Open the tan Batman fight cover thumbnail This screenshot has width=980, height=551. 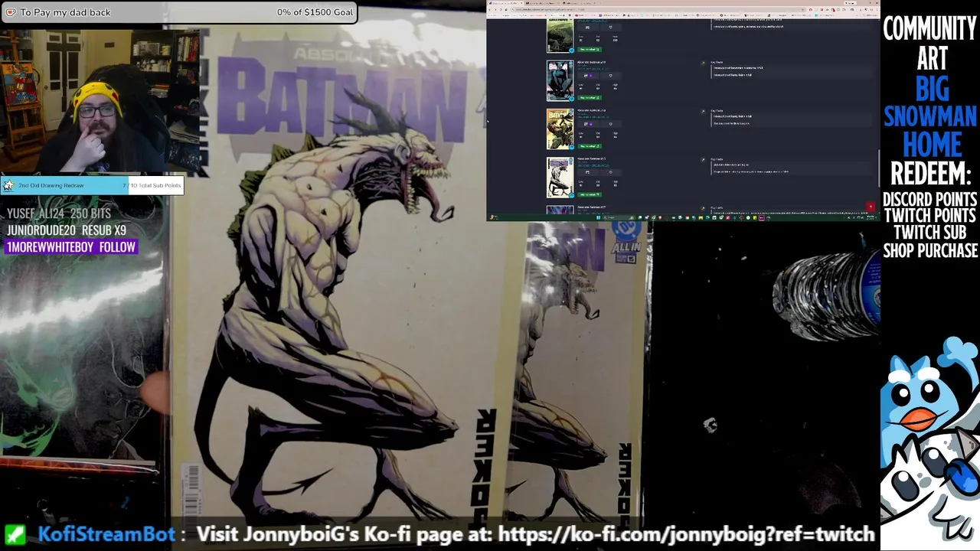[560, 129]
